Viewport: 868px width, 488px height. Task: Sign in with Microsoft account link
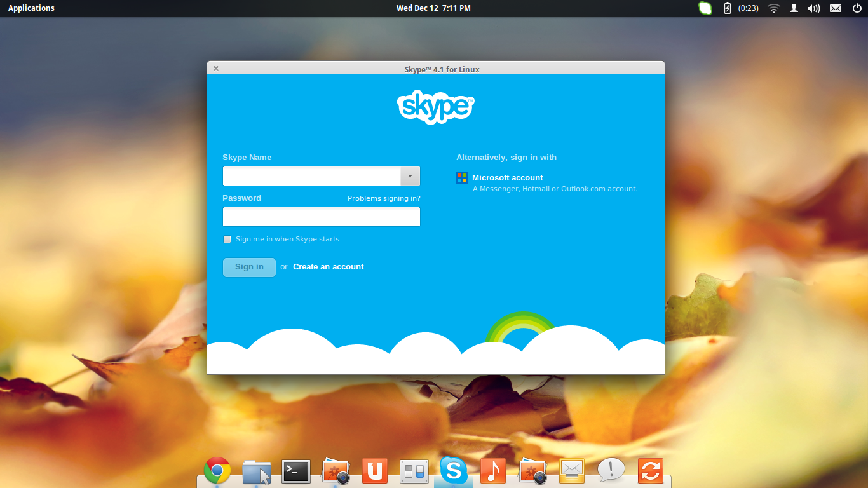coord(508,178)
